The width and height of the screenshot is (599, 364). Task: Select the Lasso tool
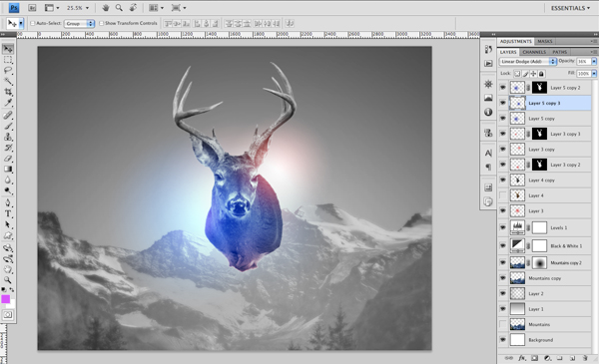point(8,71)
